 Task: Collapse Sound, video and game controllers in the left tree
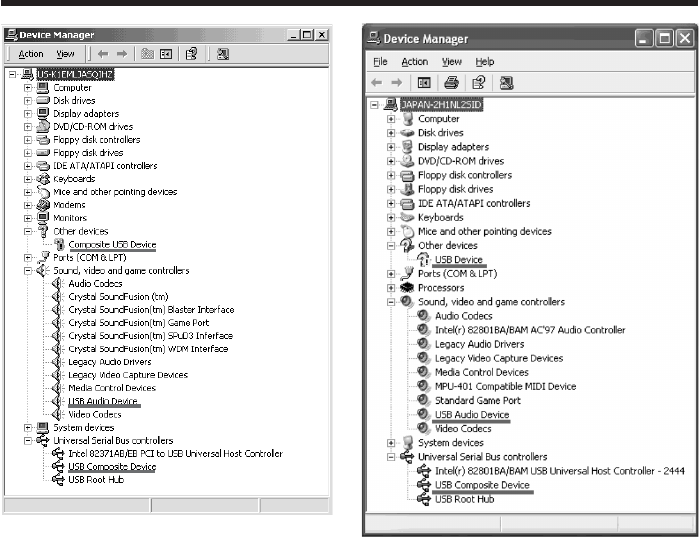click(x=28, y=271)
